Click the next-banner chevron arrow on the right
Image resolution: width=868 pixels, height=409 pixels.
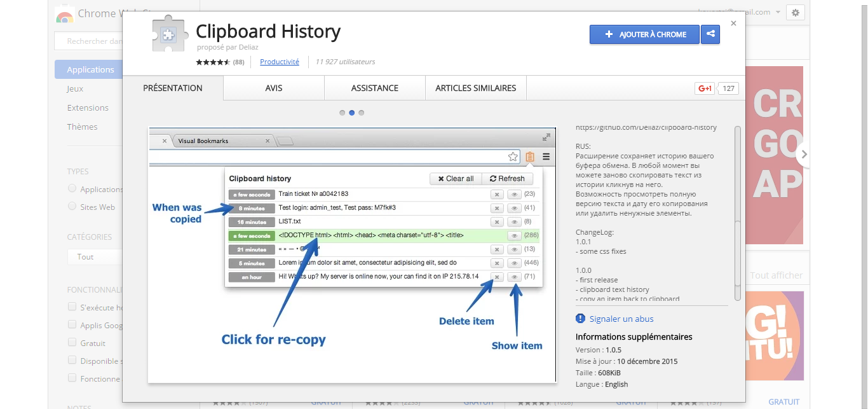(804, 154)
